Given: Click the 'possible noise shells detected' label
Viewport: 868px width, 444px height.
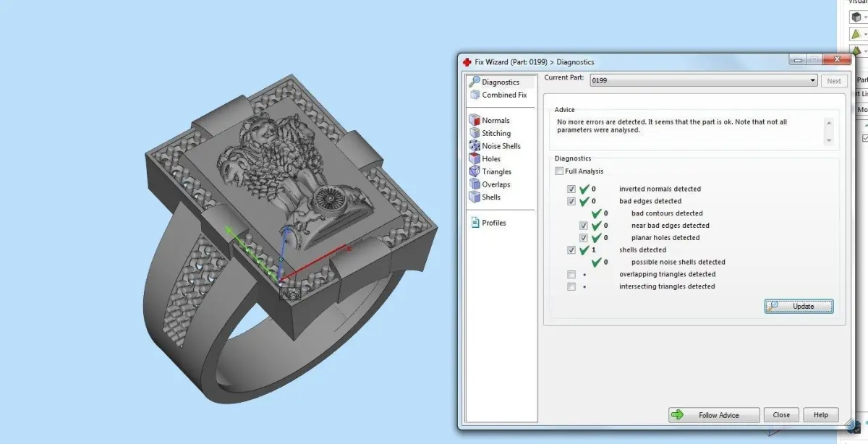Looking at the screenshot, I should pos(678,262).
